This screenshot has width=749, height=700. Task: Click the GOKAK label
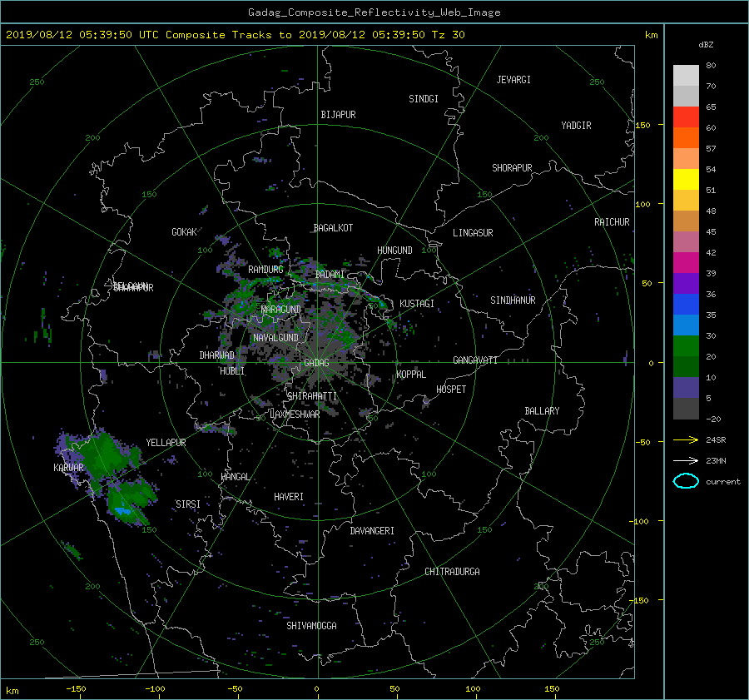click(184, 231)
